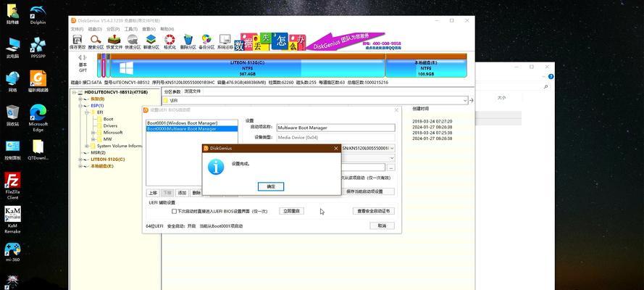
Task: Click the browse (...) button beside the file path
Action: [390, 167]
